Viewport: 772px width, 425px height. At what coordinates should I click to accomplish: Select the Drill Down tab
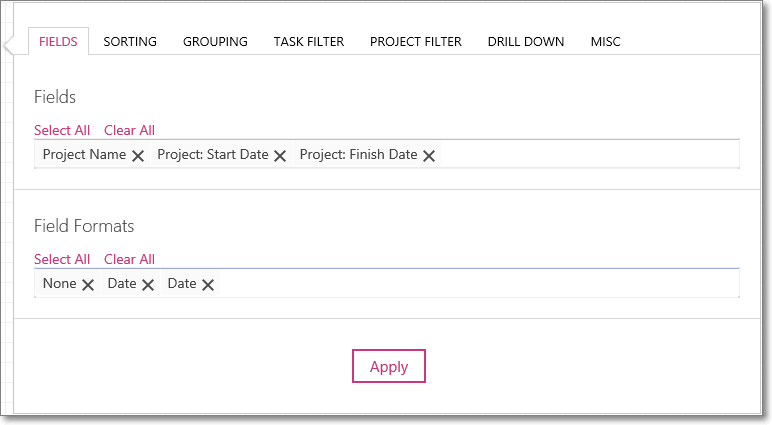pyautogui.click(x=526, y=42)
